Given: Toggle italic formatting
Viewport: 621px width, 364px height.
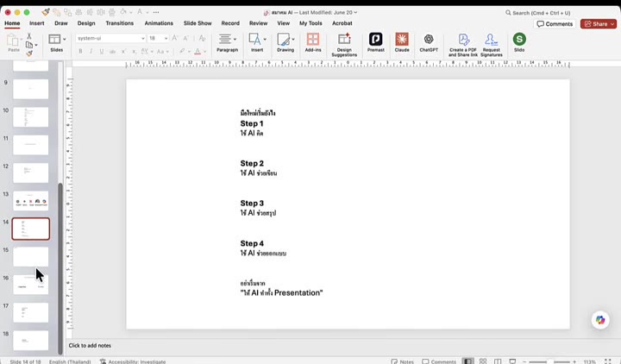Looking at the screenshot, I should tap(91, 51).
